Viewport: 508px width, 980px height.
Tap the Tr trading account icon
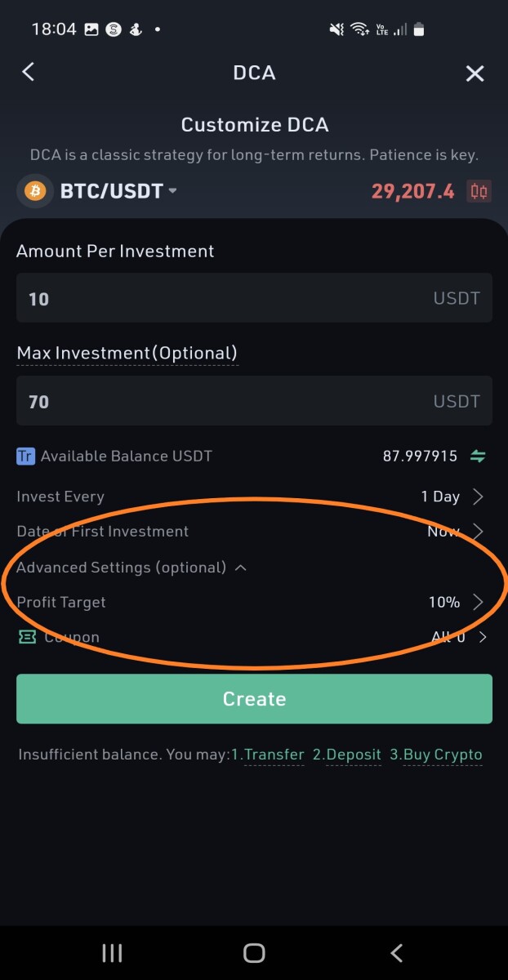click(25, 456)
